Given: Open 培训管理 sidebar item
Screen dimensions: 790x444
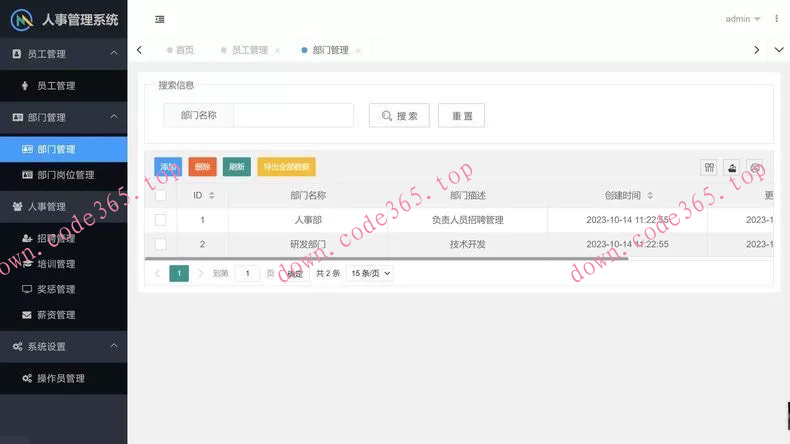Looking at the screenshot, I should 63,264.
